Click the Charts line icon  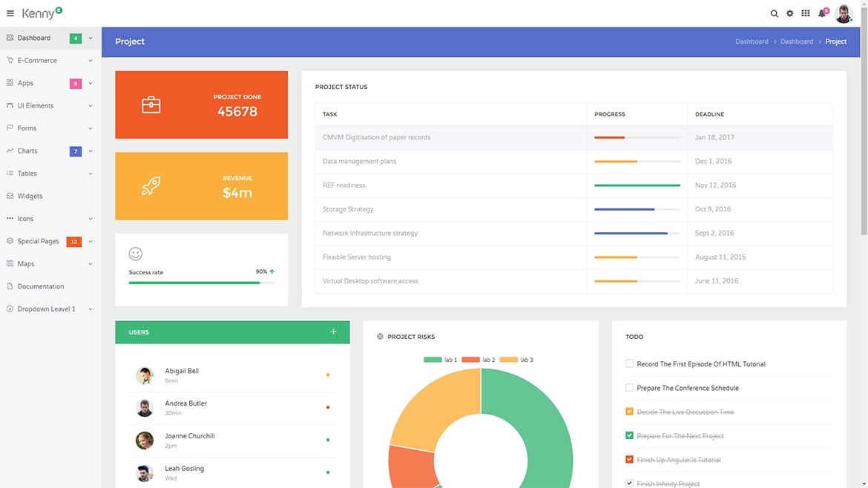click(x=10, y=151)
